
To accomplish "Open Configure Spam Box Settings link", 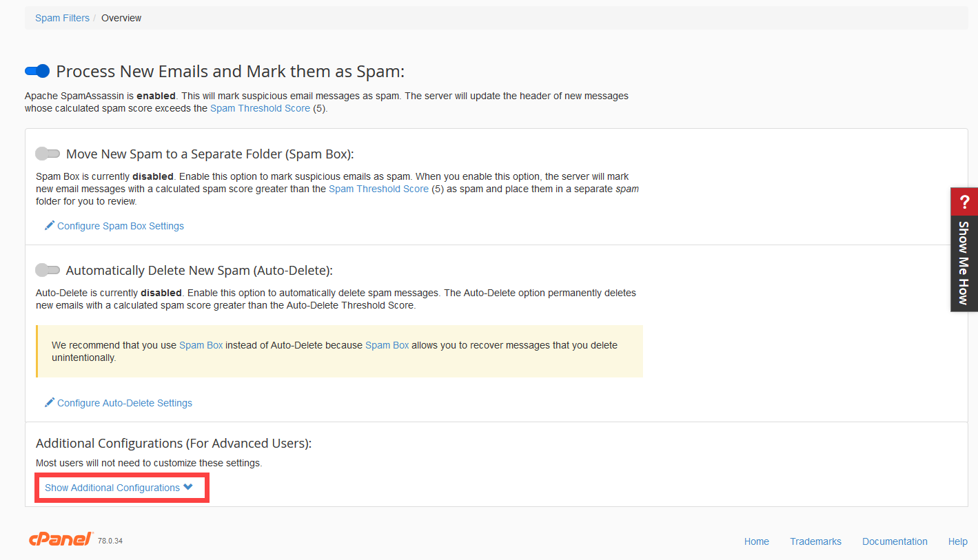I will [121, 226].
